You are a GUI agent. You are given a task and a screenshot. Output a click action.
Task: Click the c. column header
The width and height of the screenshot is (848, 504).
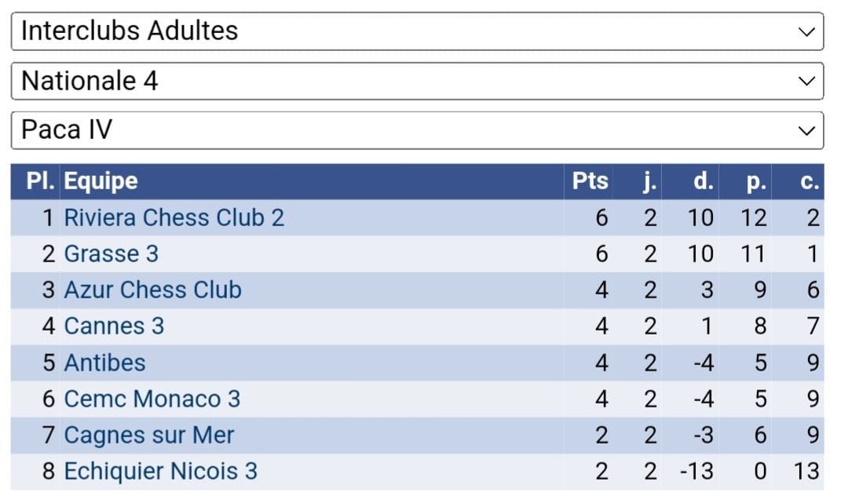[810, 181]
